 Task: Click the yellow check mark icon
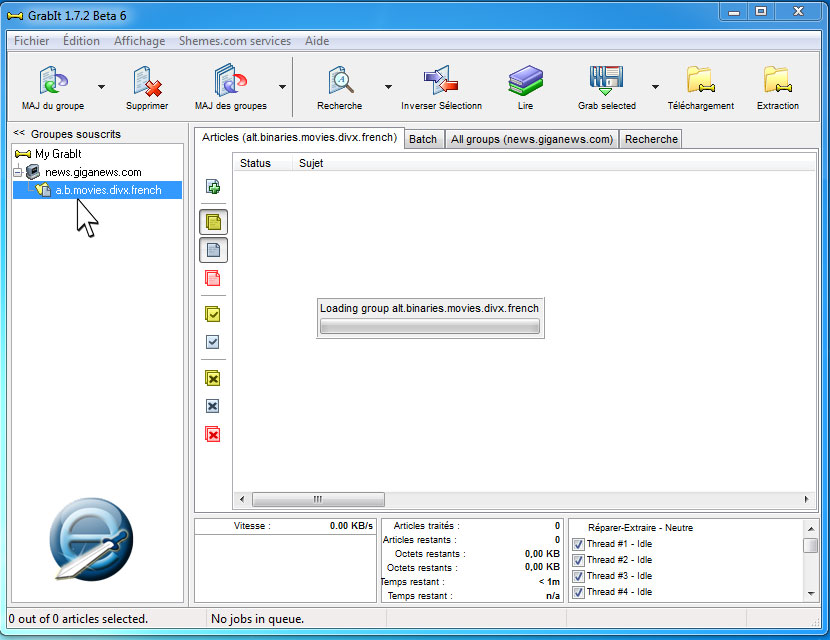pos(213,314)
